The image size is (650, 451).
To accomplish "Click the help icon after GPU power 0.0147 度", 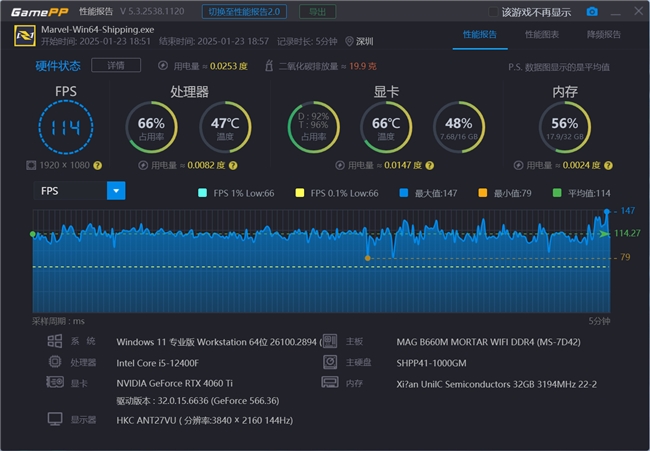I will point(430,165).
